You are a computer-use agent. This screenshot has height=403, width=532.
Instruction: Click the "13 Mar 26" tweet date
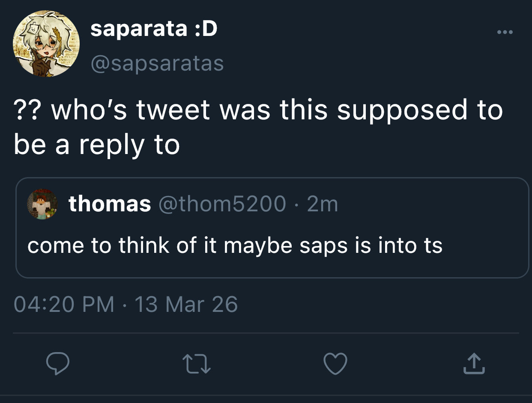186,305
